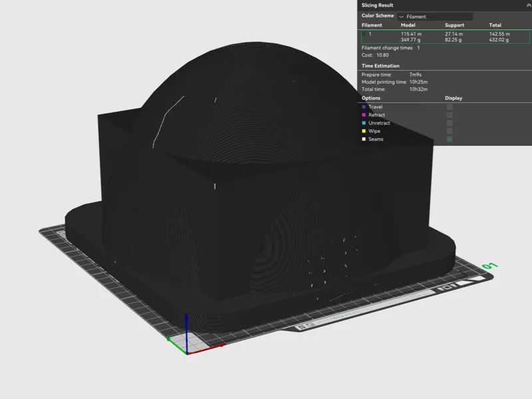Click the Support column header

(x=454, y=25)
